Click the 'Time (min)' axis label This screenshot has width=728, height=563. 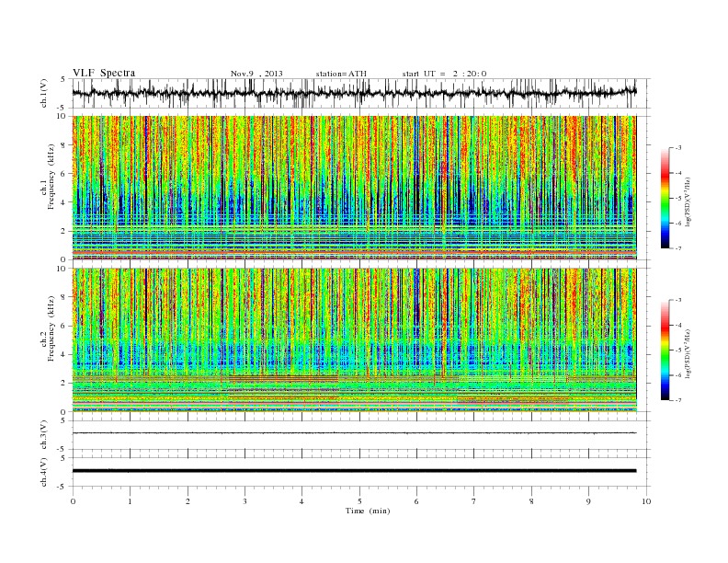point(368,511)
